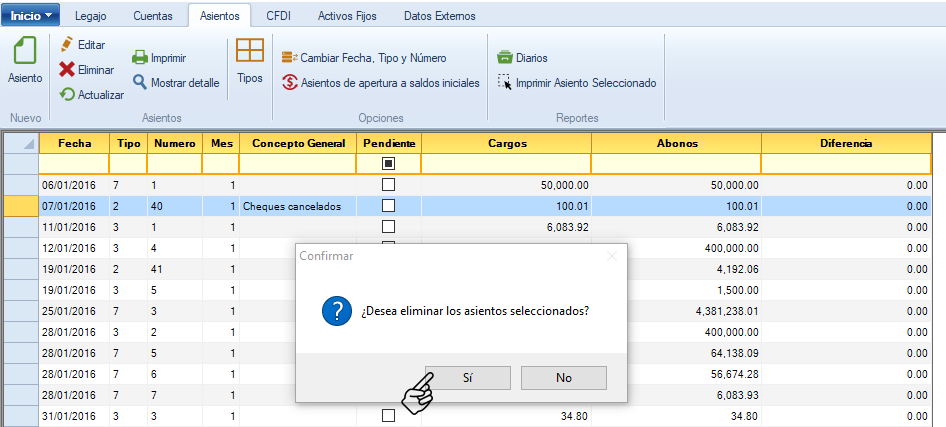Open the Inicio dropdown menu
Viewport: 946px width, 427px height.
coord(31,15)
